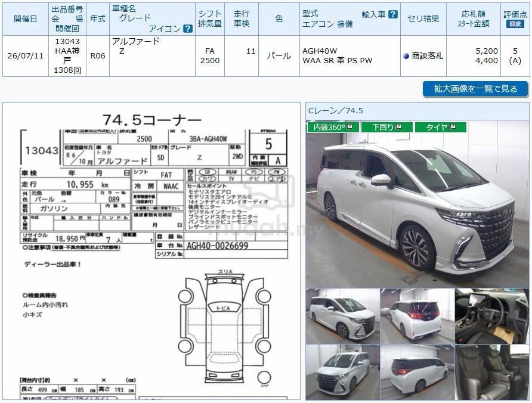Click the 5,200 bid amount
The width and height of the screenshot is (532, 403).
tap(487, 51)
